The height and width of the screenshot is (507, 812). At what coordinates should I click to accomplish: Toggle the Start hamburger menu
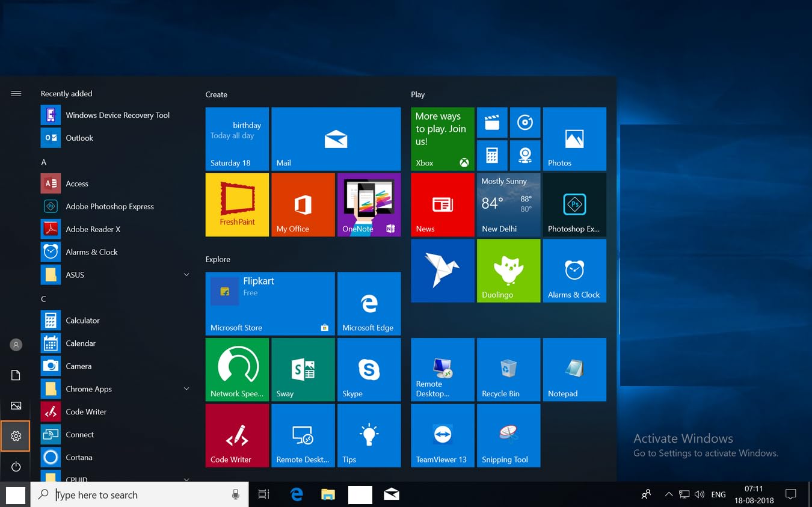point(16,94)
